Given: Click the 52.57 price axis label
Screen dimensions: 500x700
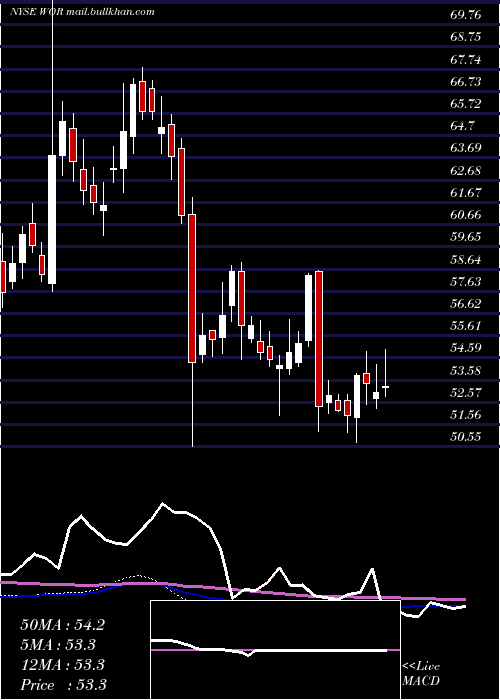Looking at the screenshot, I should 466,393.
